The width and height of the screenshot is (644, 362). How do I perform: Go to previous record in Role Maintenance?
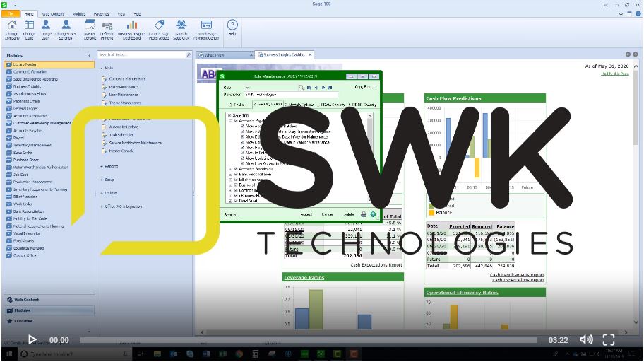coord(316,87)
